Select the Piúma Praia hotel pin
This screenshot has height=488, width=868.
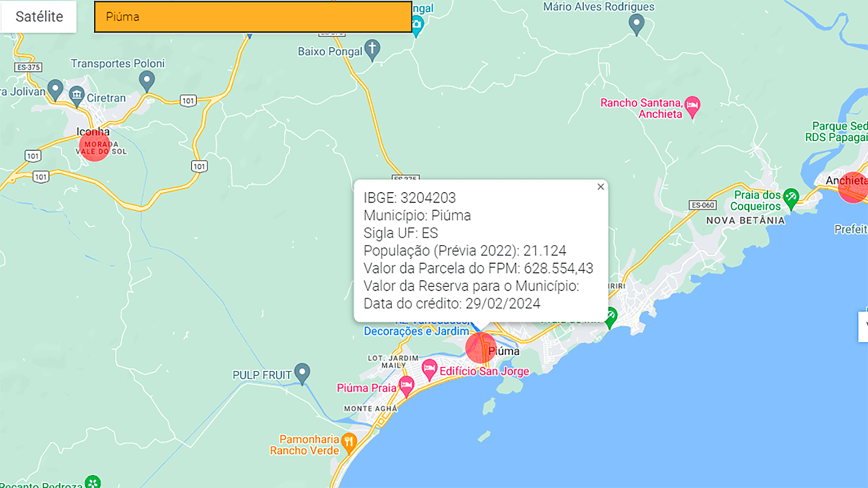tap(407, 384)
